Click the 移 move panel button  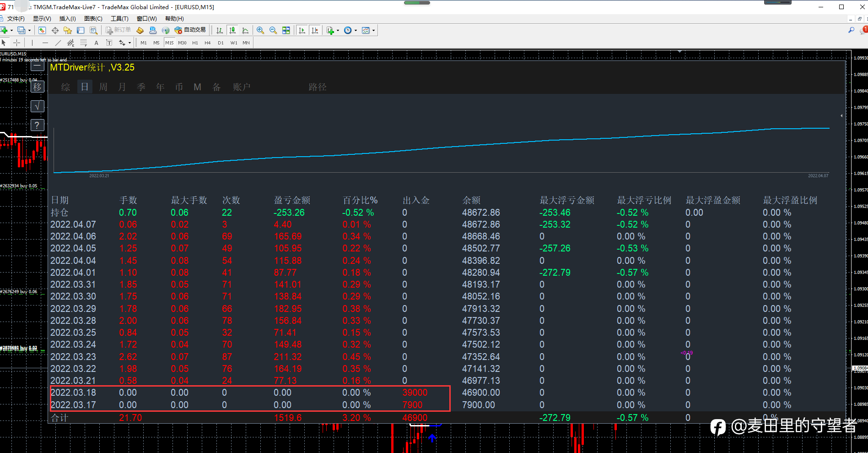tap(38, 87)
